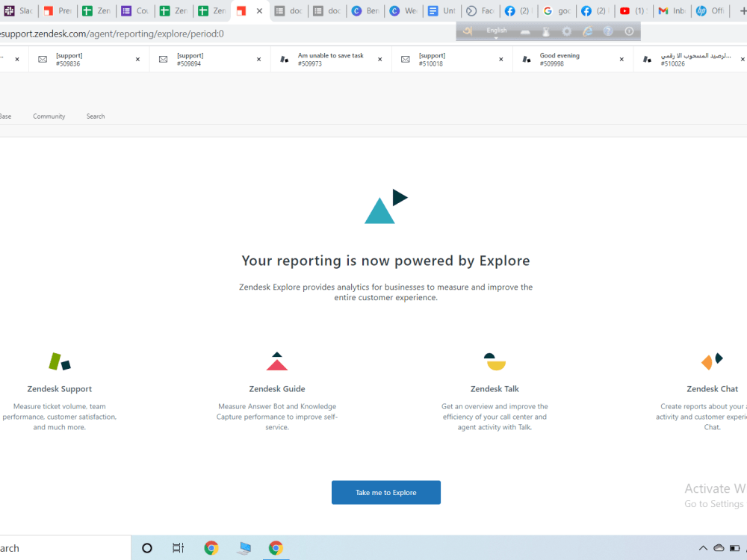Screen dimensions: 747x560
Task: Switch to the Slack browser tab
Action: [19, 10]
